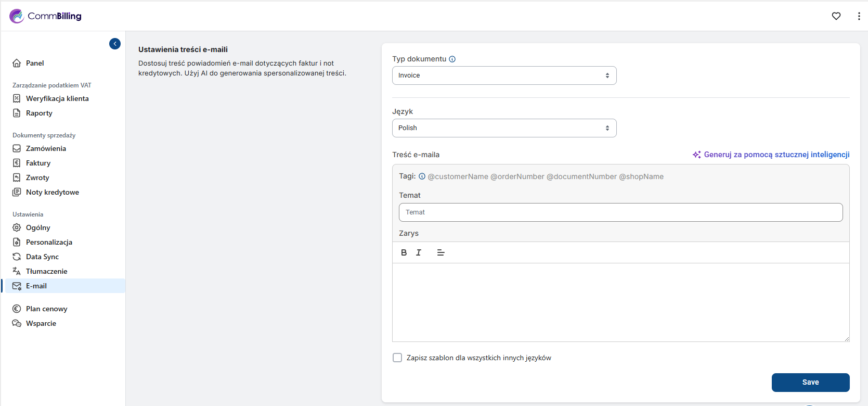The width and height of the screenshot is (868, 406).
Task: Click the text alignment icon
Action: [441, 252]
